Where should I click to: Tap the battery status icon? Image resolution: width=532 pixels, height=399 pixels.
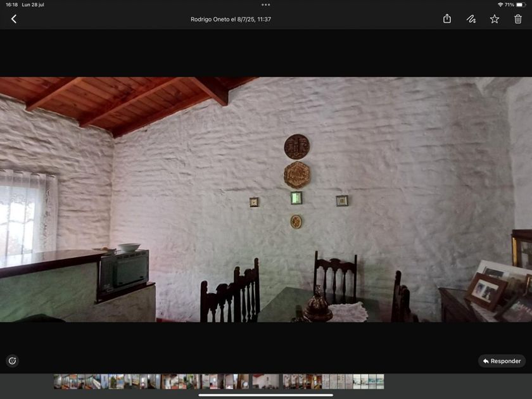(x=521, y=5)
